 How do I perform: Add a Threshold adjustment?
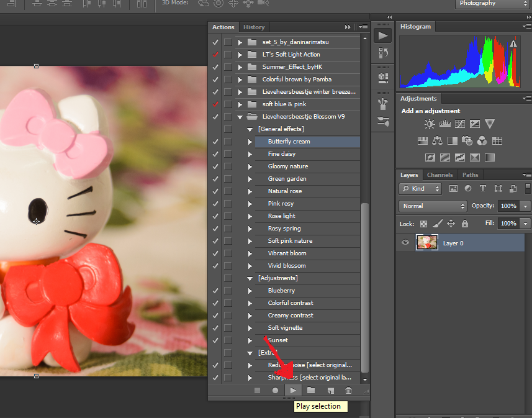tap(460, 157)
